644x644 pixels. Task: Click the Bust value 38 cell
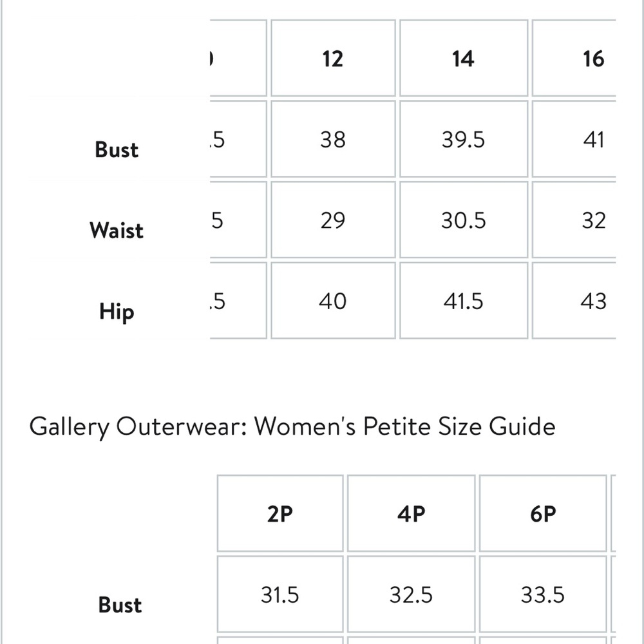pos(333,139)
